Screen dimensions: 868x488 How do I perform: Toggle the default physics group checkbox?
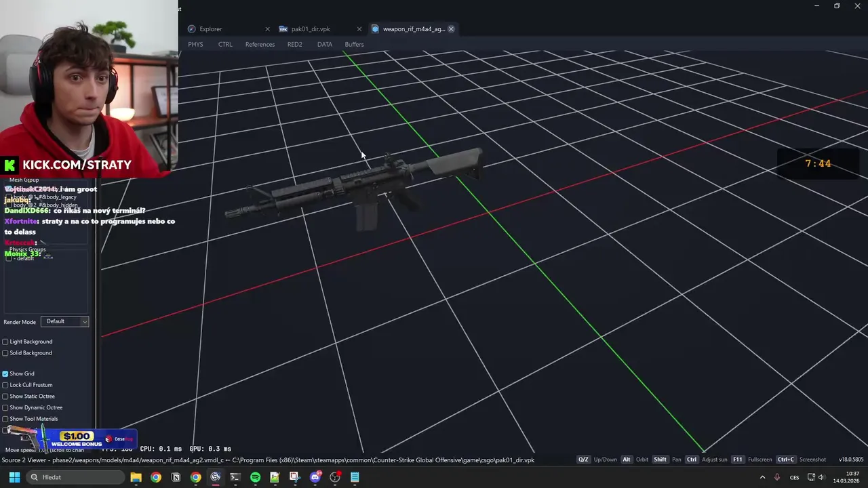click(x=9, y=258)
